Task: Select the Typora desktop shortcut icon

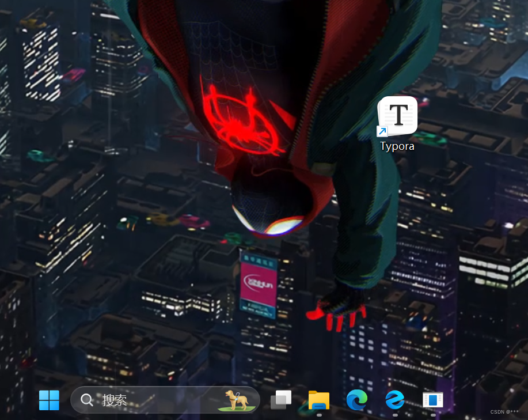Action: point(397,116)
